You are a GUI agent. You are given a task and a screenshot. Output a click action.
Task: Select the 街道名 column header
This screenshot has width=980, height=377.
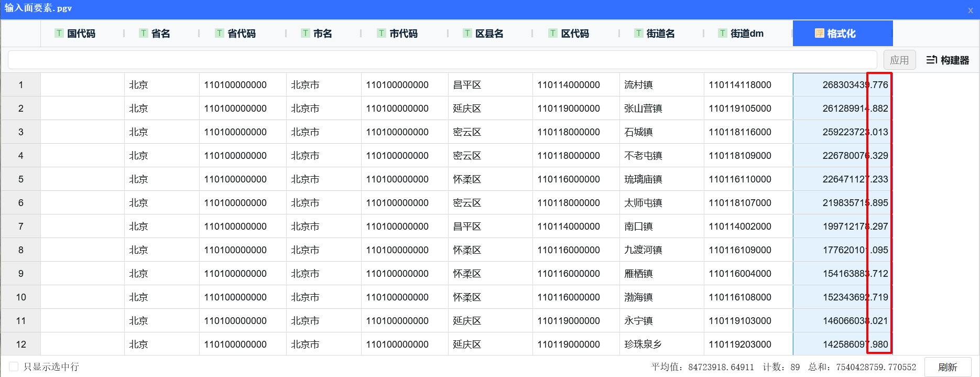pyautogui.click(x=660, y=34)
